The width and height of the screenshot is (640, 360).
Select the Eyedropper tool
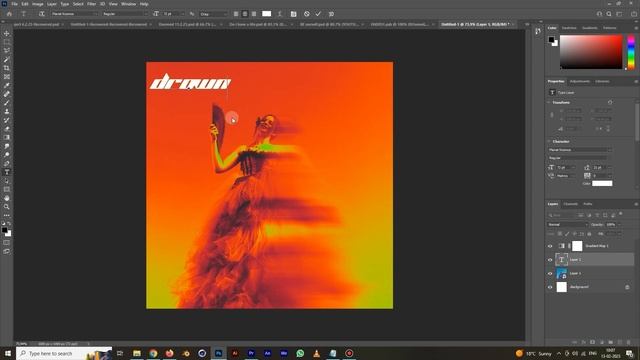7,85
